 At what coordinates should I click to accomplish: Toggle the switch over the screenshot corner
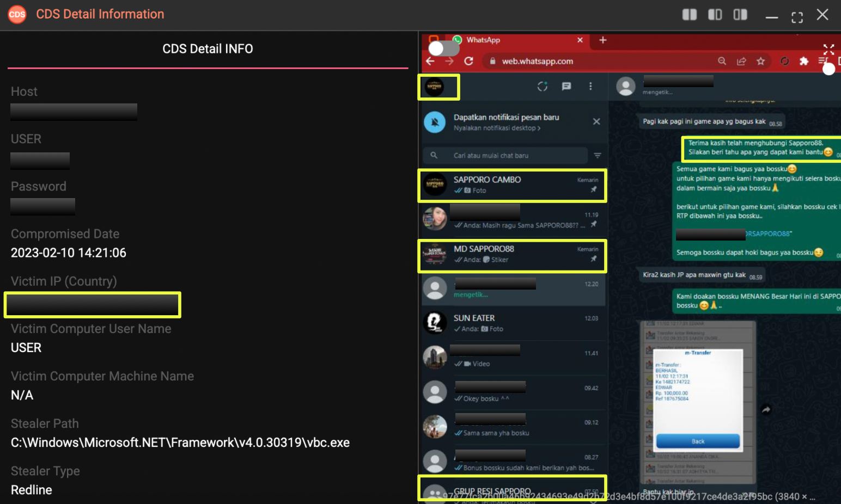click(443, 48)
